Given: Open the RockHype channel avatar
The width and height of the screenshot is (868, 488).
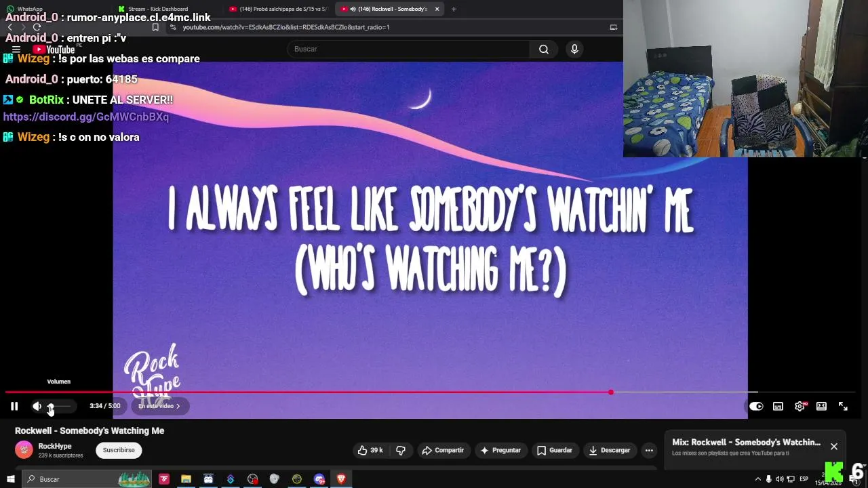Looking at the screenshot, I should pyautogui.click(x=24, y=450).
